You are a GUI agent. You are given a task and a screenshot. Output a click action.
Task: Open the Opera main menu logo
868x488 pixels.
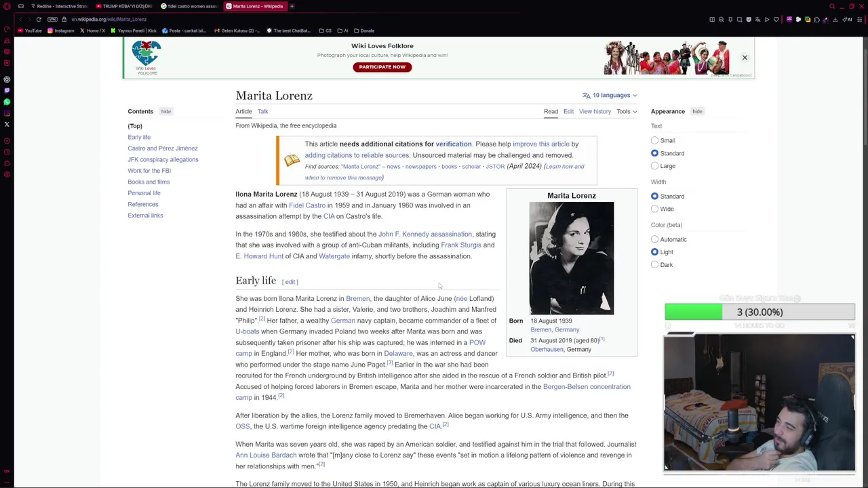click(x=7, y=6)
